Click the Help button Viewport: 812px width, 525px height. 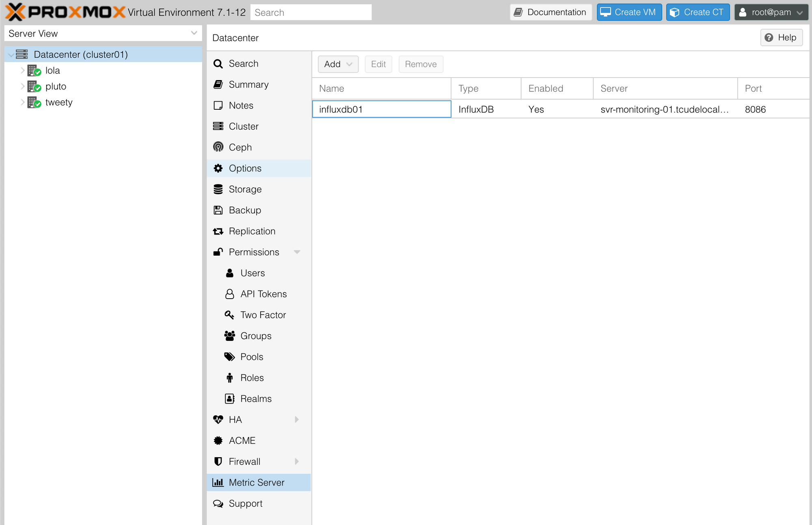[x=781, y=37]
